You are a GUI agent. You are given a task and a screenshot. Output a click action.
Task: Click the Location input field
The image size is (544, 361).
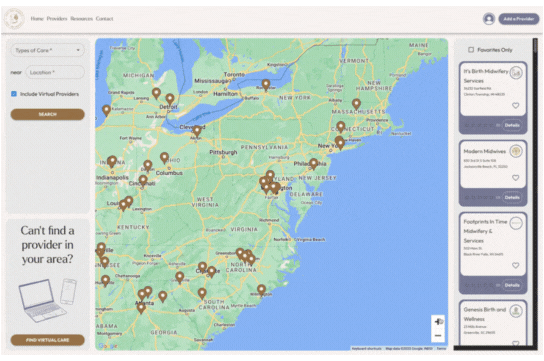click(55, 72)
